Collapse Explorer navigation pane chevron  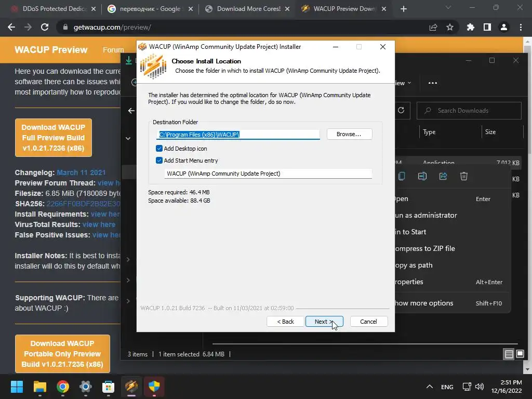128,138
